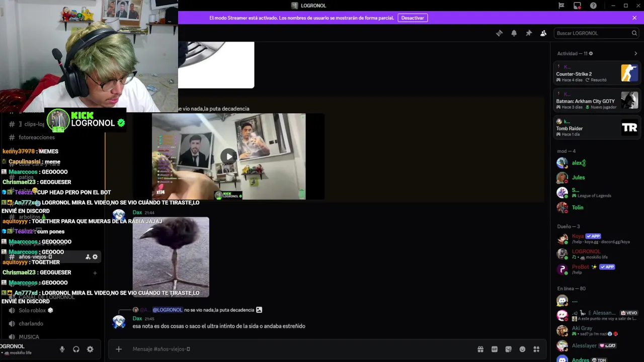Viewport: 644px width, 362px height.
Task: Open the emoji picker smiley icon
Action: [522, 349]
